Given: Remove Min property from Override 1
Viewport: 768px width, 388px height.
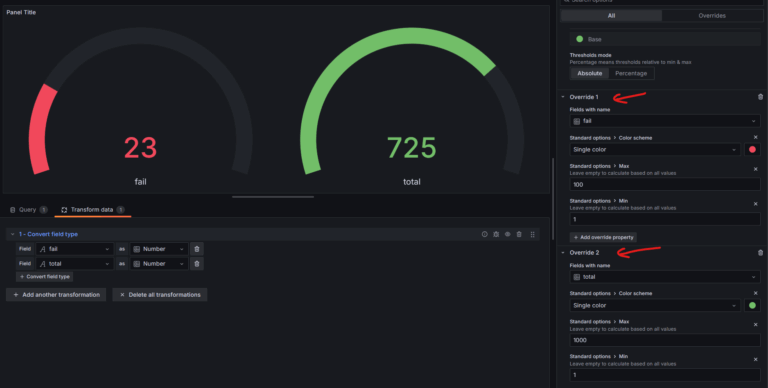Looking at the screenshot, I should coord(755,204).
